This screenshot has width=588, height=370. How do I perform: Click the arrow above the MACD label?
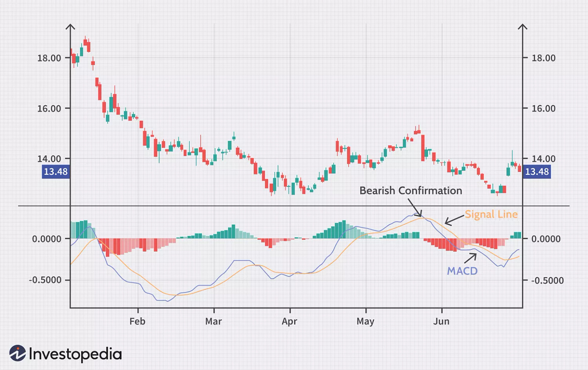(x=470, y=257)
